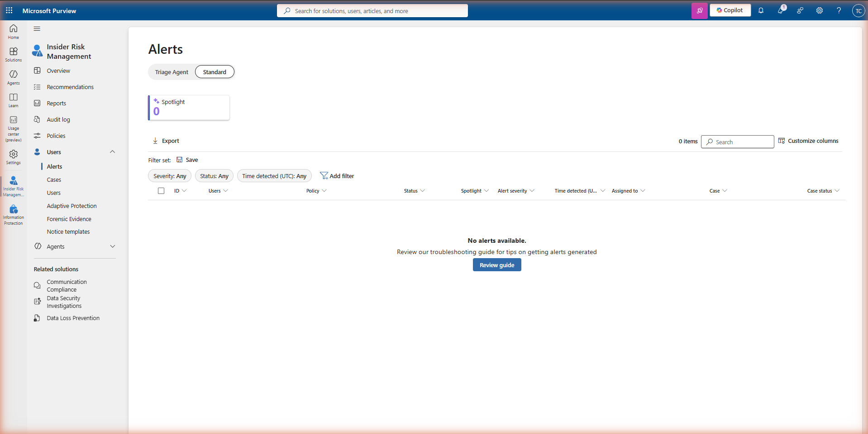Select the check-all alerts checkbox

pos(161,191)
